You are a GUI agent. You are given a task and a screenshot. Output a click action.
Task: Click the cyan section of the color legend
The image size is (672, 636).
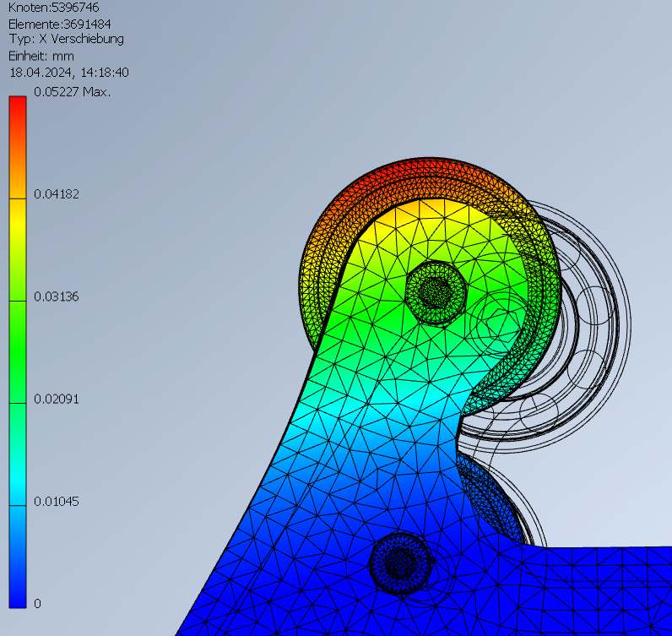18,473
